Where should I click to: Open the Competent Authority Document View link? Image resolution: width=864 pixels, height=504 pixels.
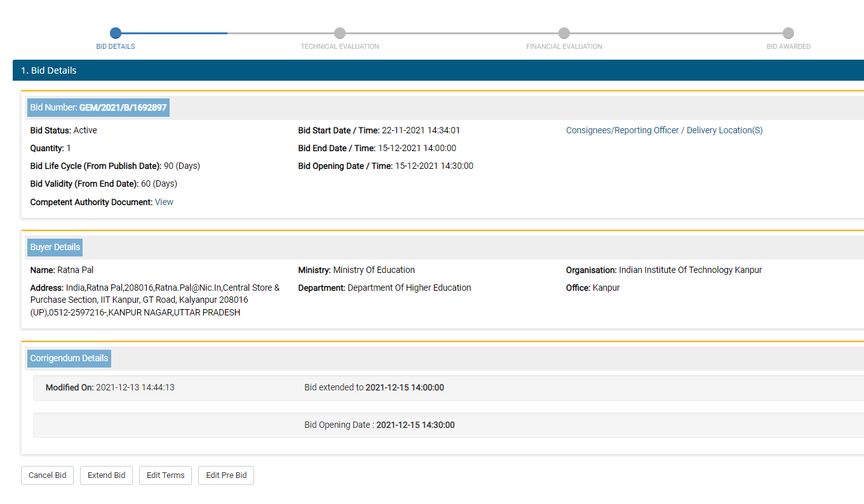tap(164, 202)
